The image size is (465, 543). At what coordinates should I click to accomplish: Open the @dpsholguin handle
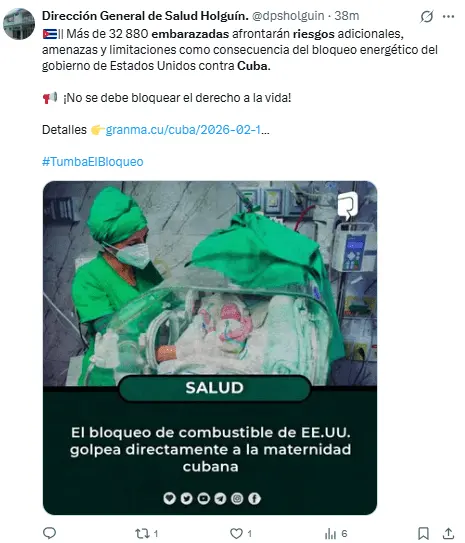tap(288, 16)
